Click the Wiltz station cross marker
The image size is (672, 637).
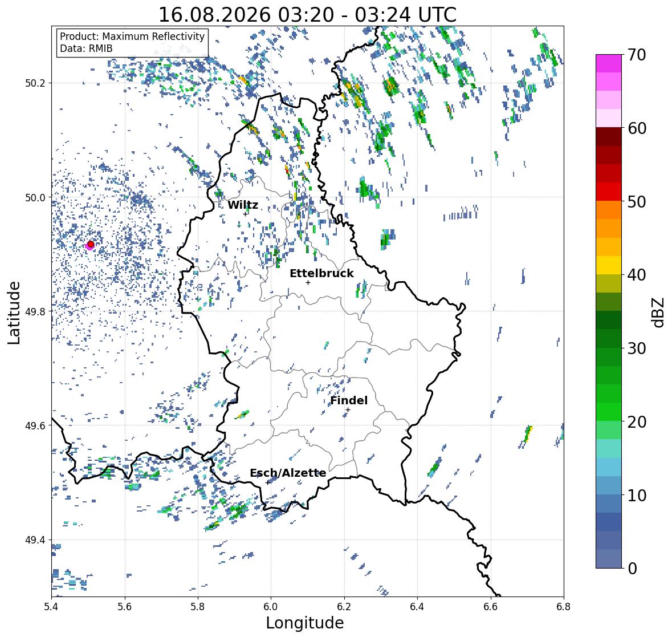coord(245,214)
